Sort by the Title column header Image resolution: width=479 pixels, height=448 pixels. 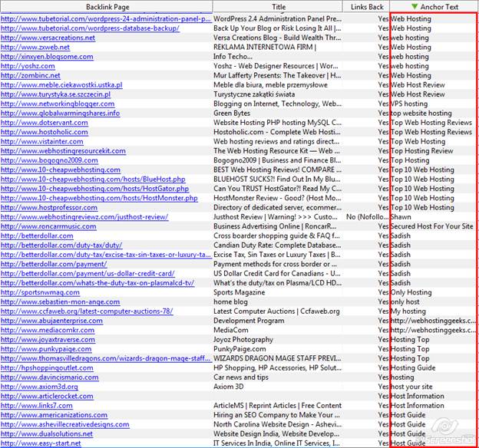point(278,7)
